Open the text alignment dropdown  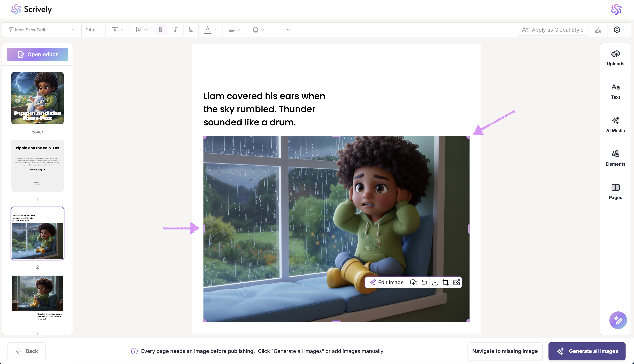click(x=234, y=30)
